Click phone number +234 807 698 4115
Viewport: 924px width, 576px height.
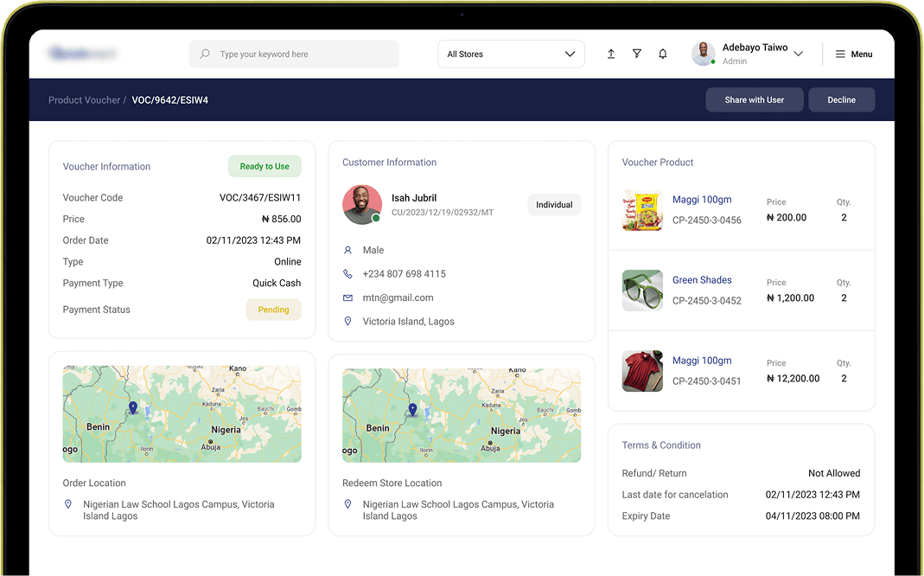(x=405, y=273)
